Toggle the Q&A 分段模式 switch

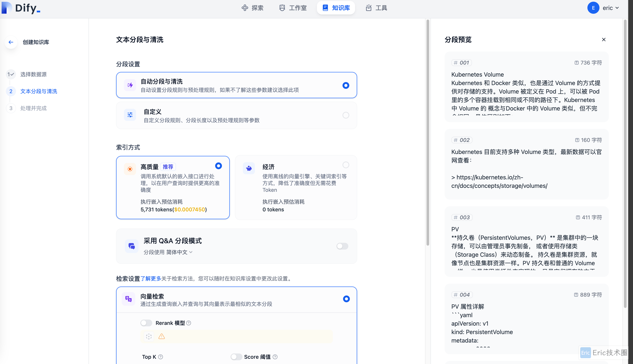coord(342,246)
